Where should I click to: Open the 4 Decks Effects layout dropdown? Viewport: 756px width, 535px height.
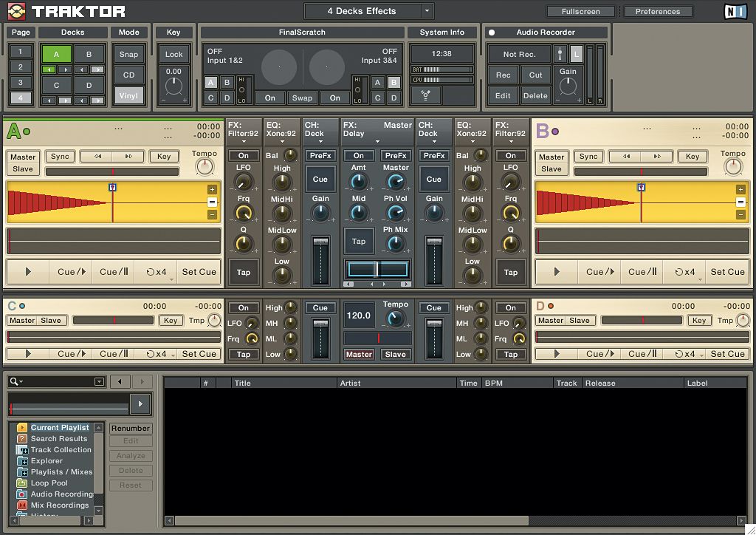(x=427, y=10)
